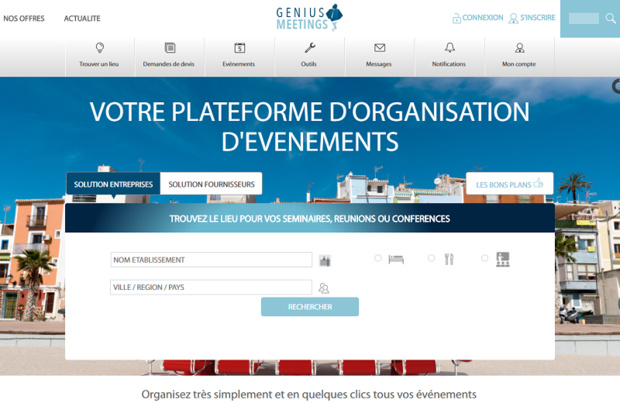Focus the Ville / Region / Pays field
This screenshot has height=403, width=620.
(211, 287)
